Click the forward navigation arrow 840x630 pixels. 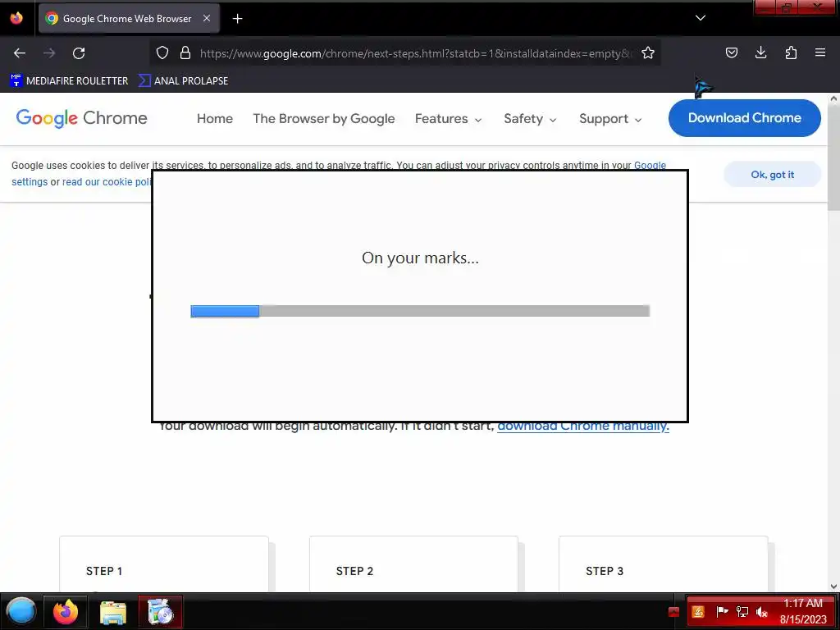(x=49, y=53)
